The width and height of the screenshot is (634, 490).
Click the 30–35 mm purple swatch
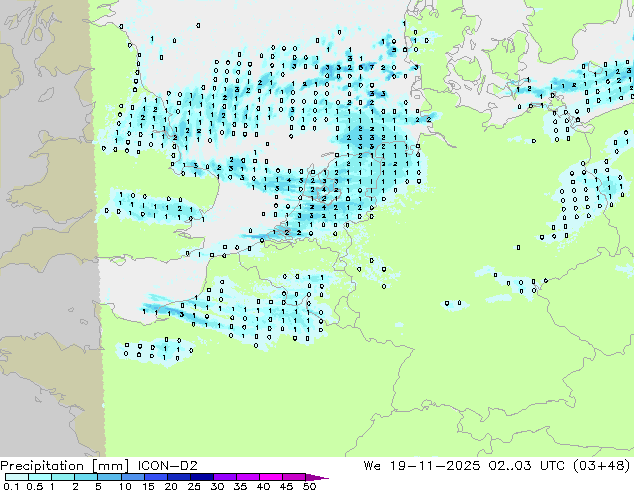click(224, 477)
